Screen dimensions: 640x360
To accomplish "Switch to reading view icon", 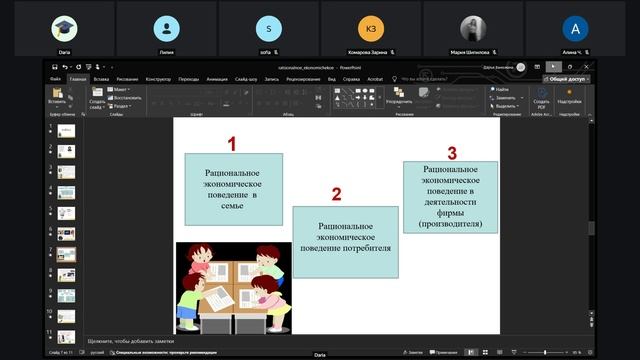I will pos(500,352).
